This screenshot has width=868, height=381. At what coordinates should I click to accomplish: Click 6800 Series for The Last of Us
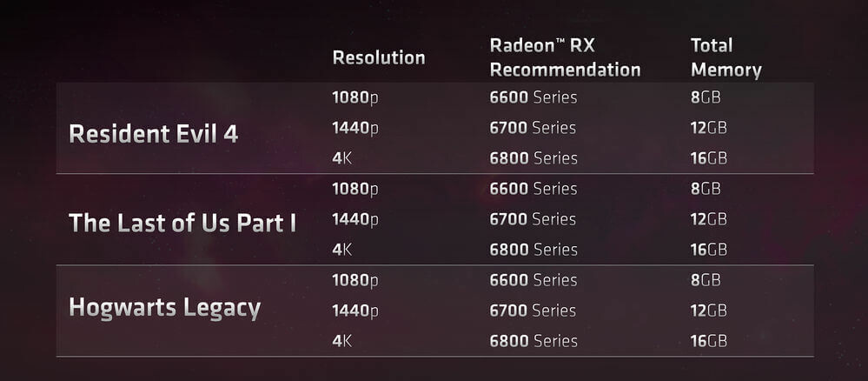533,250
